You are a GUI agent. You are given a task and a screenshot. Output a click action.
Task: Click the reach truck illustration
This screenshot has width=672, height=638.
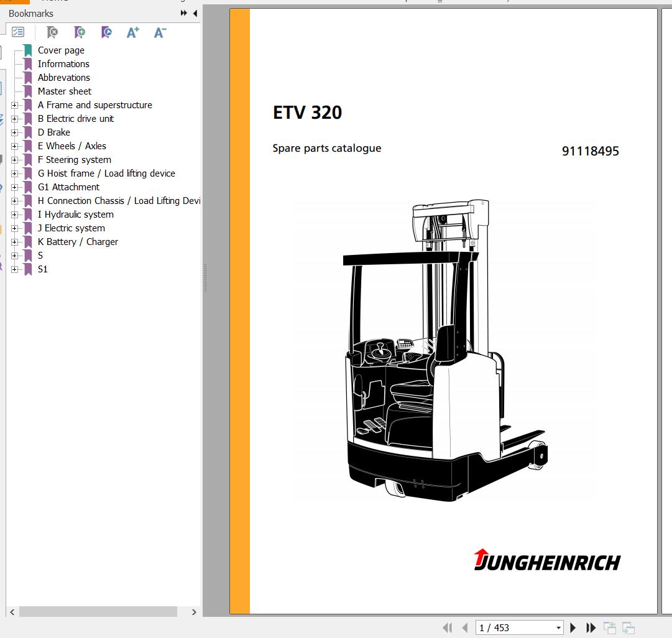(x=445, y=350)
